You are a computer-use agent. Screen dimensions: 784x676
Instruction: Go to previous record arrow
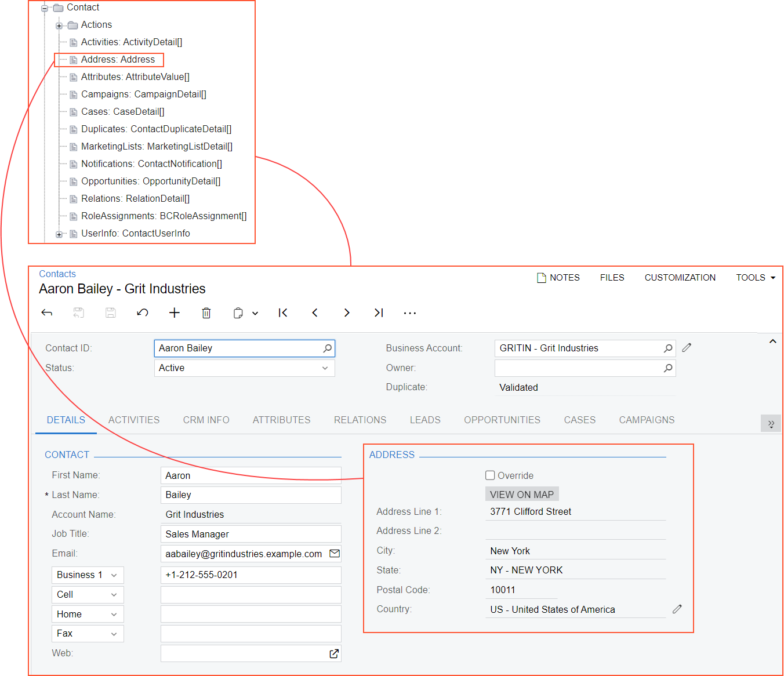click(x=315, y=313)
